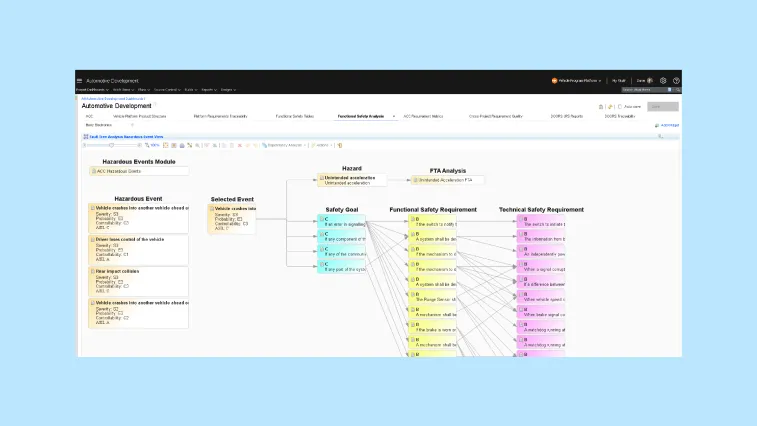
Task: Click the greyed Save button
Action: click(x=662, y=107)
